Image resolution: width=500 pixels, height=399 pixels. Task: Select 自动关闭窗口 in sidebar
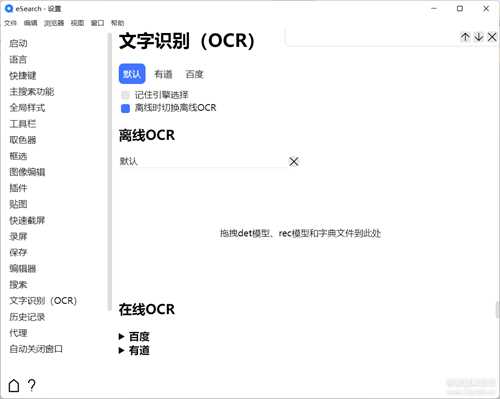tap(36, 349)
